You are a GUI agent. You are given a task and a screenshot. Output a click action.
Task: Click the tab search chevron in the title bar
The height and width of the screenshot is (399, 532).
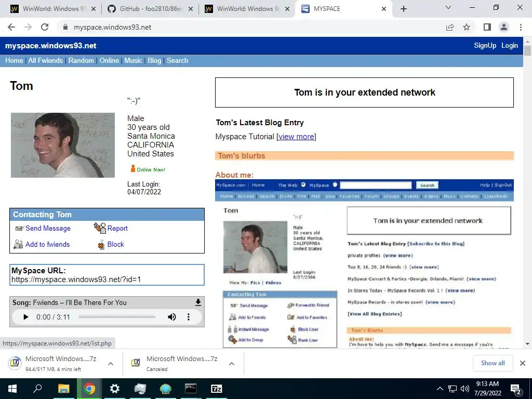pyautogui.click(x=448, y=7)
